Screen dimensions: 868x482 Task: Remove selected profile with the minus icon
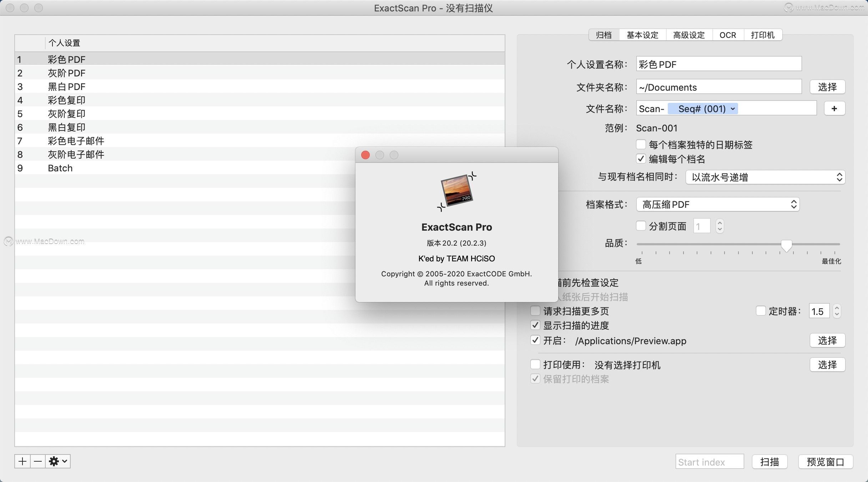[38, 461]
